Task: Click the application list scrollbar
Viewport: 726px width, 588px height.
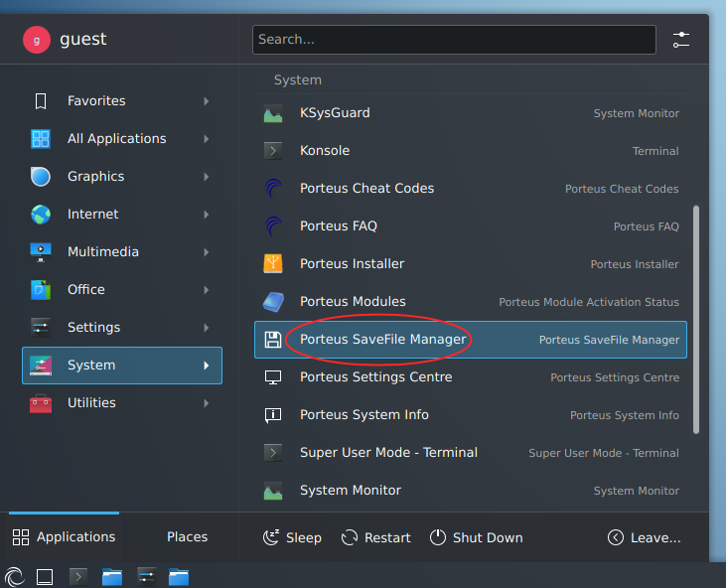Action: coord(696,320)
